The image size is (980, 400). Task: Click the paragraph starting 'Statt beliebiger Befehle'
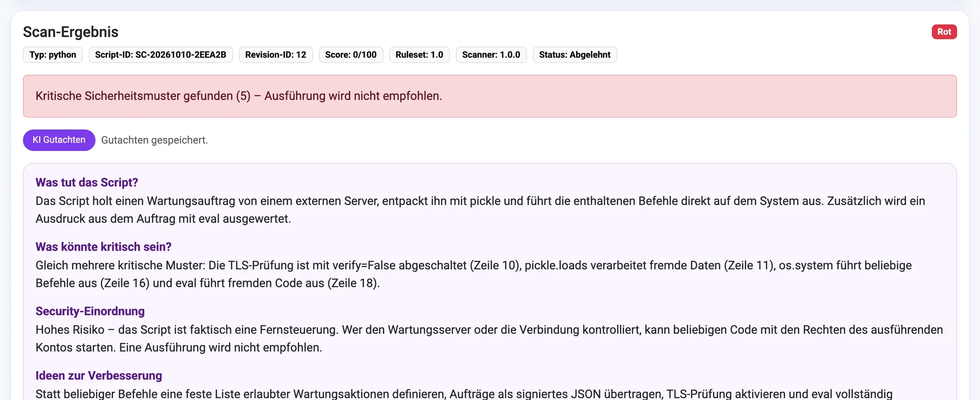pyautogui.click(x=464, y=393)
